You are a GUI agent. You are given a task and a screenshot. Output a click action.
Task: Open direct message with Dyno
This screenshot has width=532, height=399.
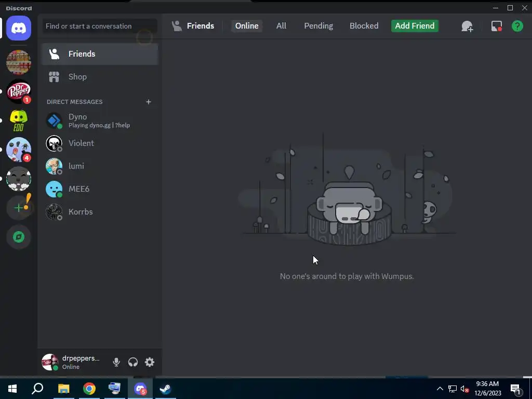point(100,121)
